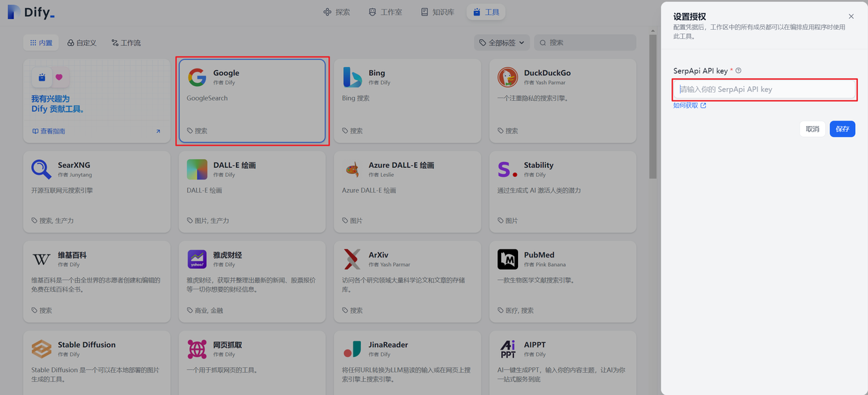
Task: Click the Stability S icon
Action: tap(508, 169)
